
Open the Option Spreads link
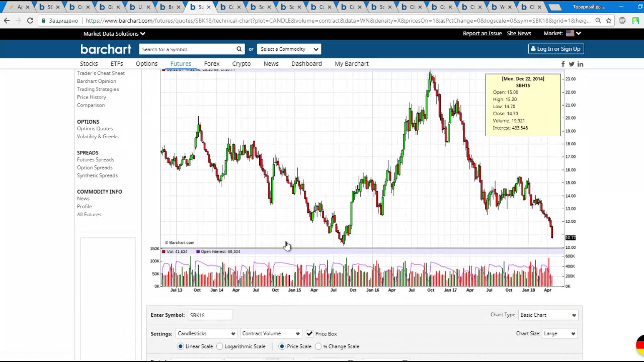click(95, 168)
